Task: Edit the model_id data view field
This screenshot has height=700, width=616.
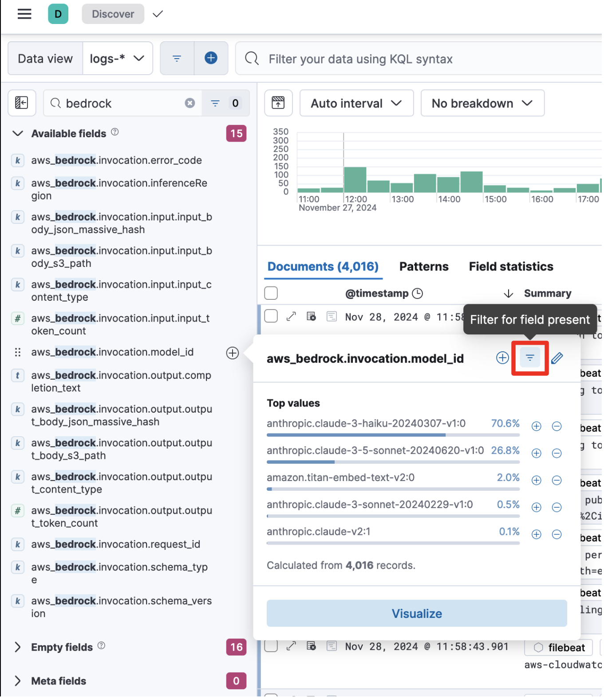Action: point(557,358)
